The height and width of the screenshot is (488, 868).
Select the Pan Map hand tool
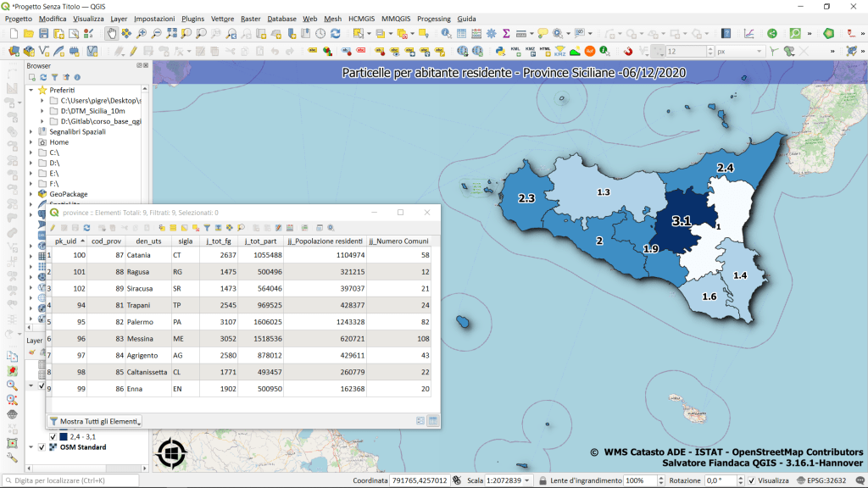click(x=111, y=33)
